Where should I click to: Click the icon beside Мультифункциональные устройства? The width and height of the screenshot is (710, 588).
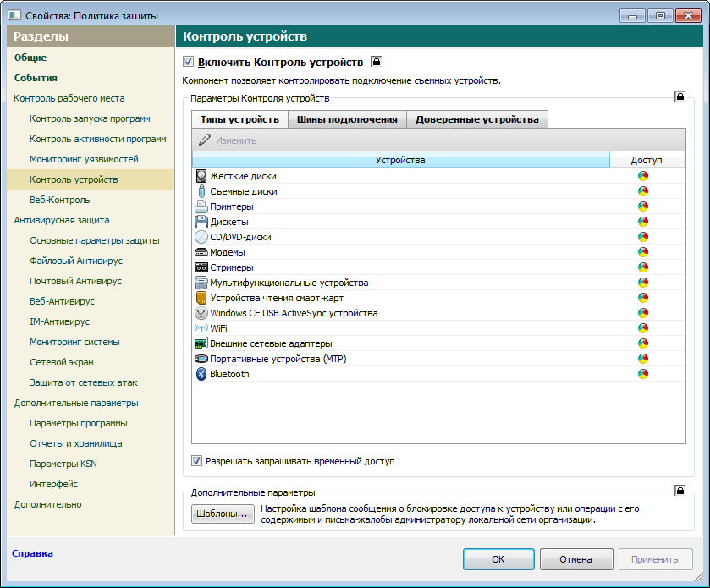point(201,283)
